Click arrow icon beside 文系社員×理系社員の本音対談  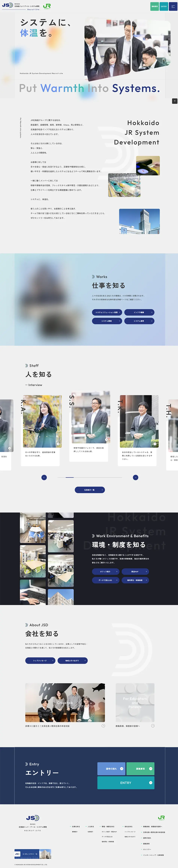[103, 726]
